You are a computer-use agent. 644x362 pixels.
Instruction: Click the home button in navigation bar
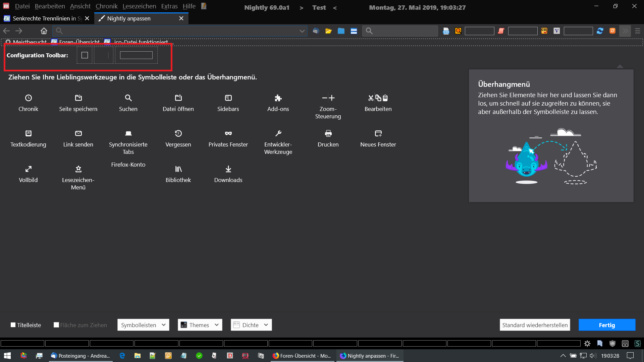44,31
